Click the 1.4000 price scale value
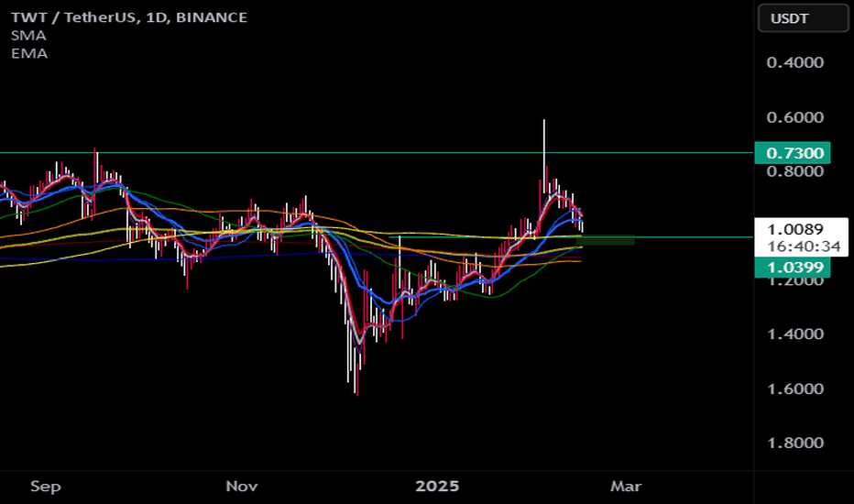 point(795,334)
